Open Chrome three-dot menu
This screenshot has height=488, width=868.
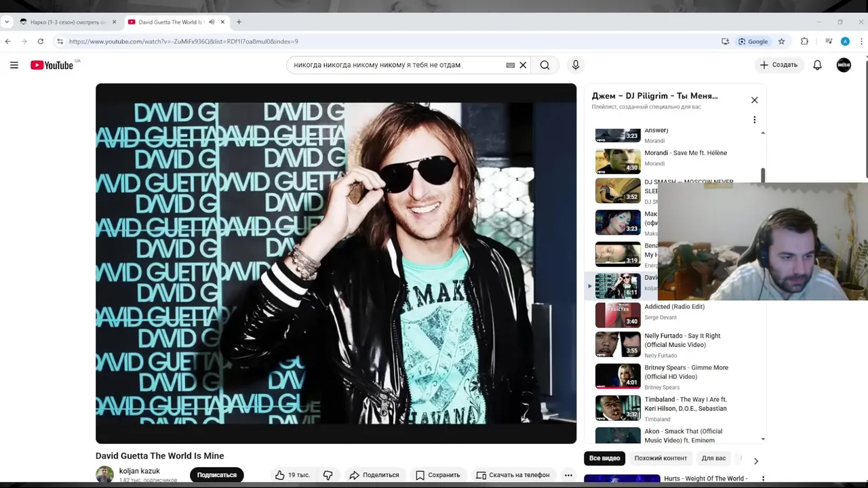coord(861,41)
